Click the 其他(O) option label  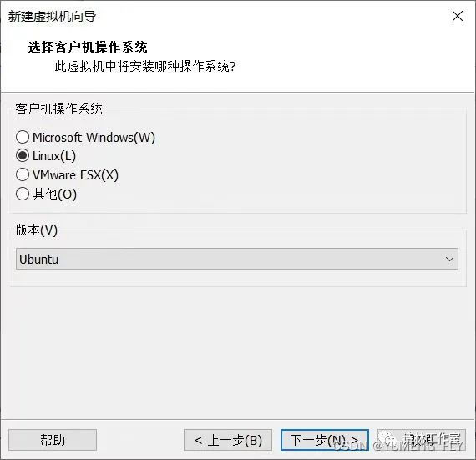point(54,194)
